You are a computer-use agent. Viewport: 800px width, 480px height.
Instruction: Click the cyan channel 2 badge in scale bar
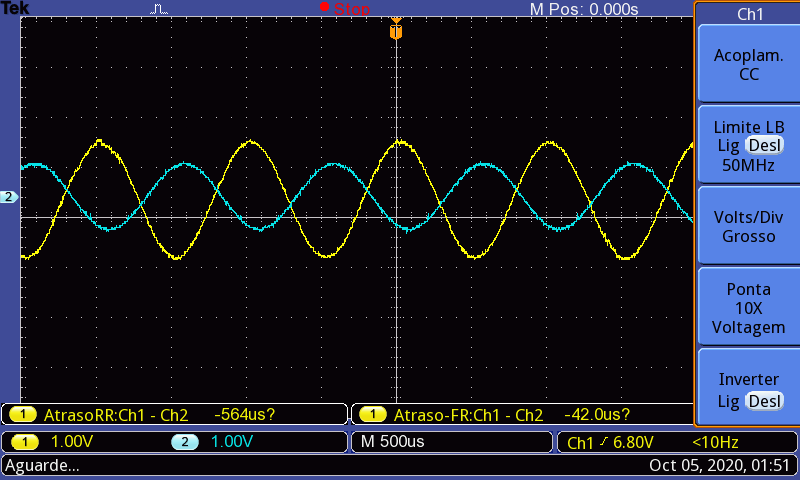point(185,442)
